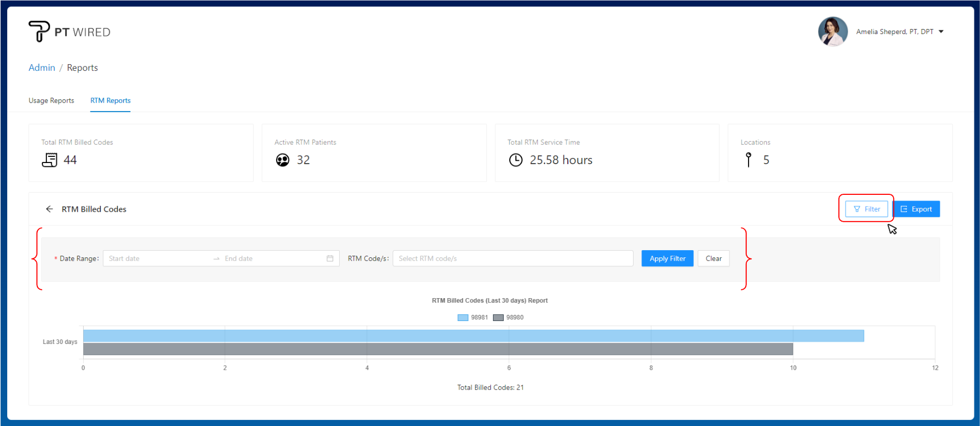Open the user account dropdown arrow
Viewport: 980px width, 426px height.
tap(941, 32)
